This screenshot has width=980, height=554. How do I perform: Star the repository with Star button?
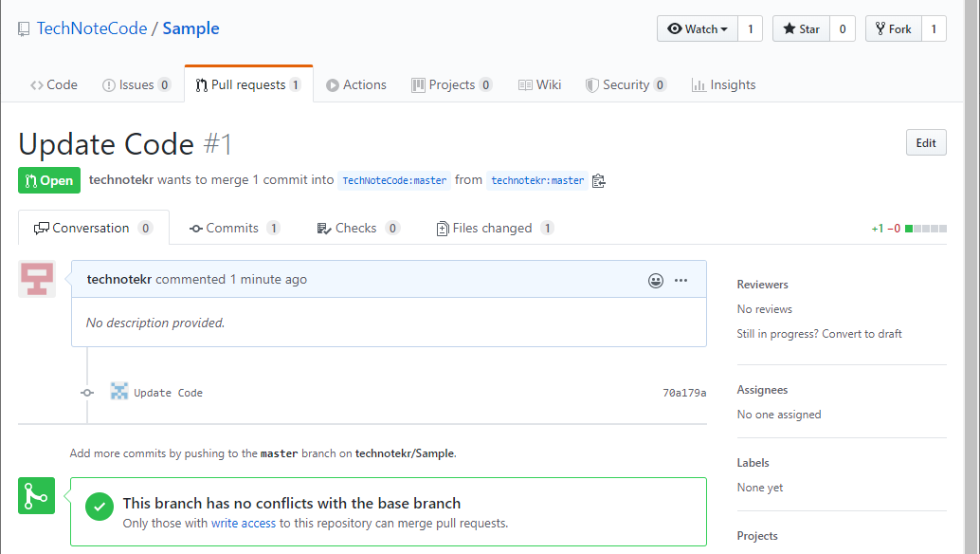click(801, 28)
